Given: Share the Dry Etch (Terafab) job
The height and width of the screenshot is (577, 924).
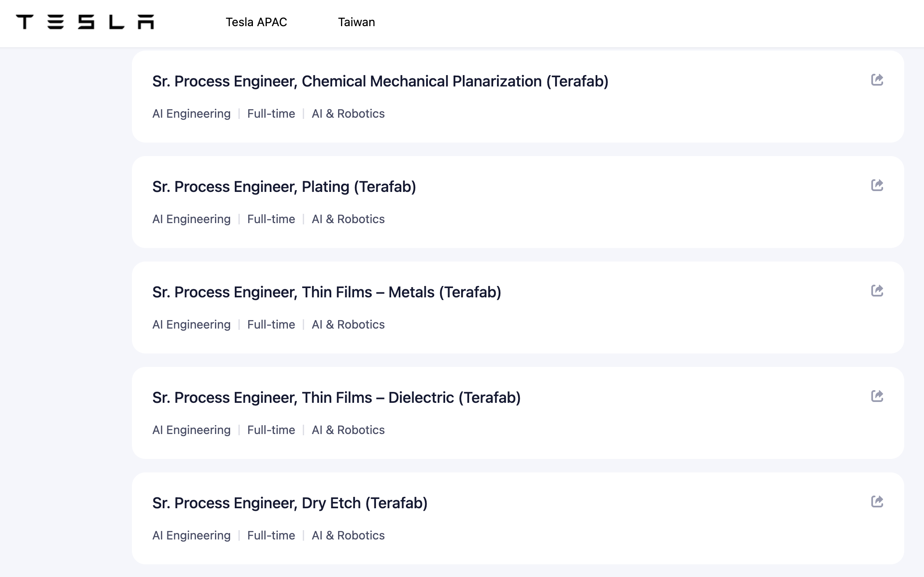Looking at the screenshot, I should point(877,502).
